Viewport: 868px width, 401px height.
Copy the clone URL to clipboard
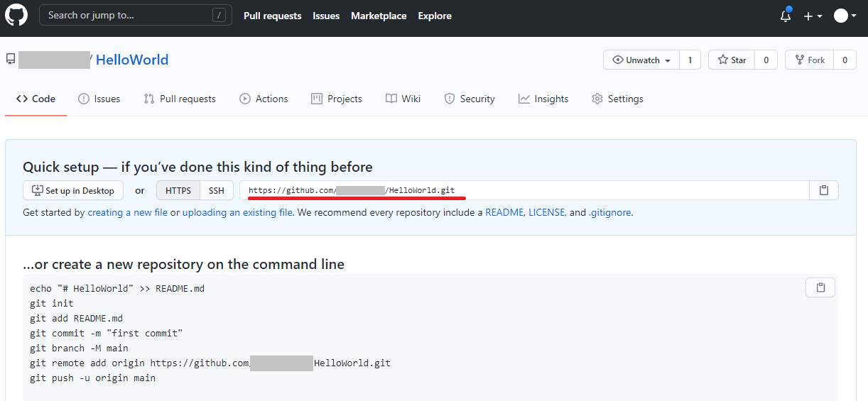coord(824,190)
